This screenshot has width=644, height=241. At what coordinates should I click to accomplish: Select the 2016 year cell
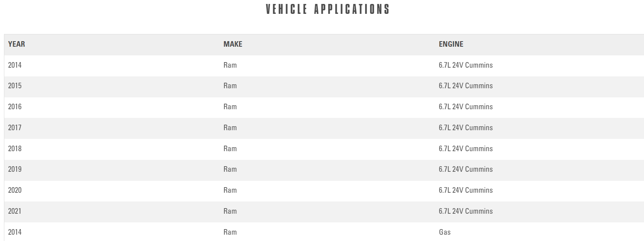pyautogui.click(x=15, y=107)
